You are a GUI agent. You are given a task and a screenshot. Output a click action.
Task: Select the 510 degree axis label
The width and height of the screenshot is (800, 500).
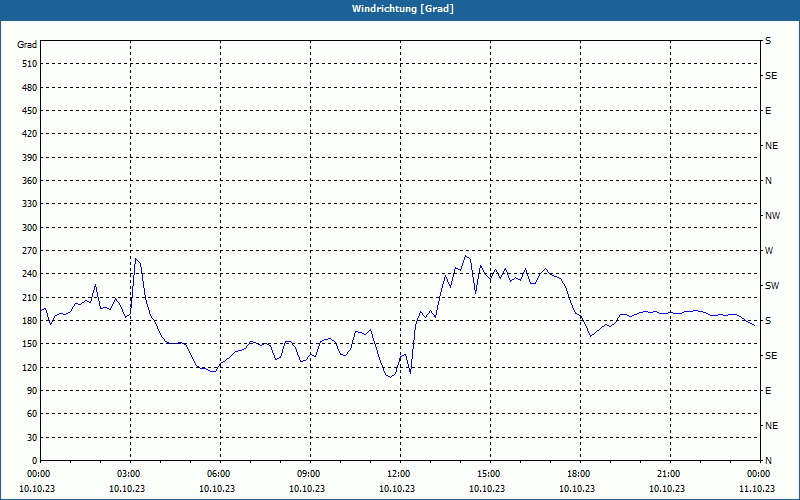[30, 64]
